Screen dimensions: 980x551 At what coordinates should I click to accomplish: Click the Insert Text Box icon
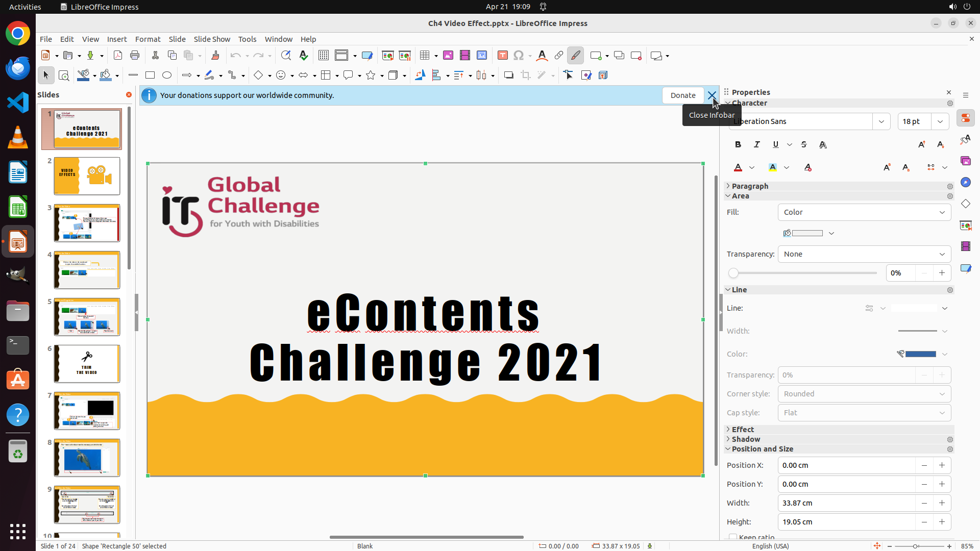point(502,56)
